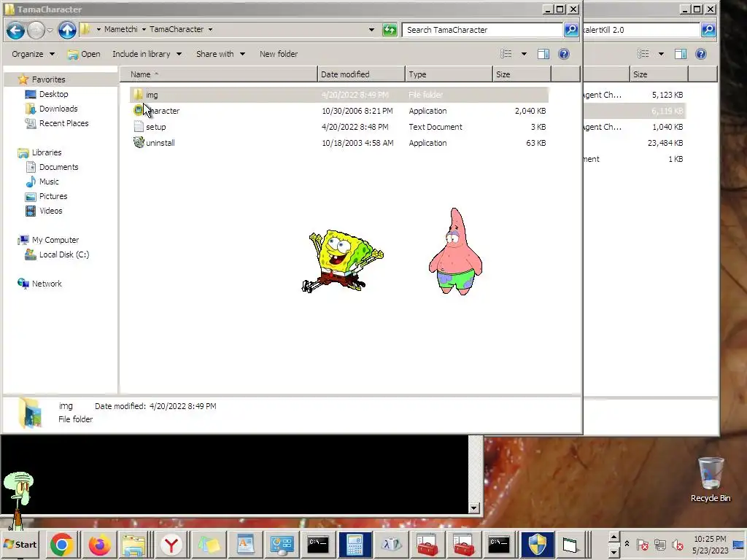The image size is (747, 560).
Task: Open the Include in library menu
Action: 147,54
